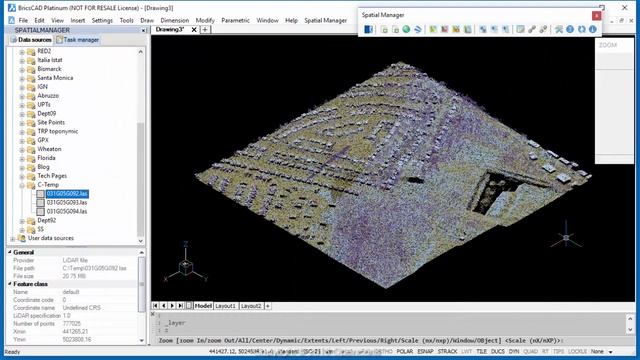Open the None dropdown arrow in status bar
Viewport: 640px width, 360px height.
click(611, 352)
